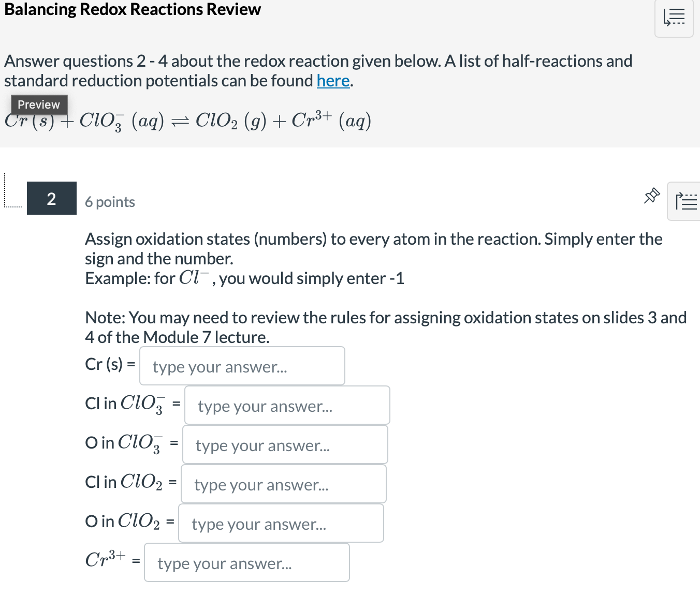Open the 'here' half-reactions link
The image size is (700, 596).
point(333,81)
